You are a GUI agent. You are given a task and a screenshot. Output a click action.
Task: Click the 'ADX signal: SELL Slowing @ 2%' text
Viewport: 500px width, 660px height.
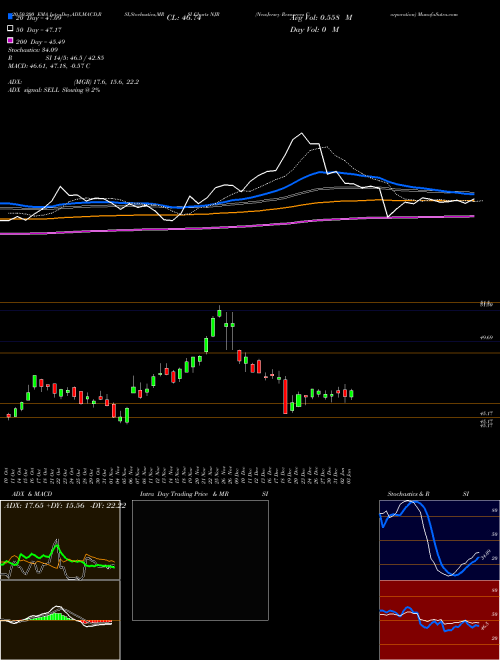[54, 90]
